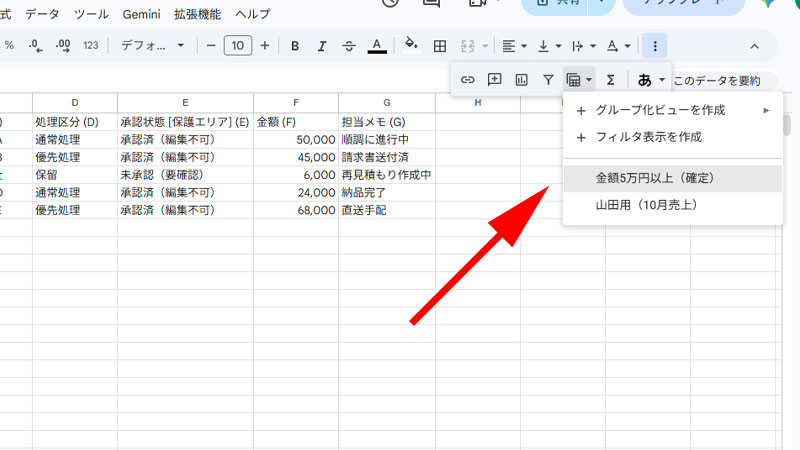Click cell with 45,000
This screenshot has height=450, width=800.
pyautogui.click(x=296, y=157)
